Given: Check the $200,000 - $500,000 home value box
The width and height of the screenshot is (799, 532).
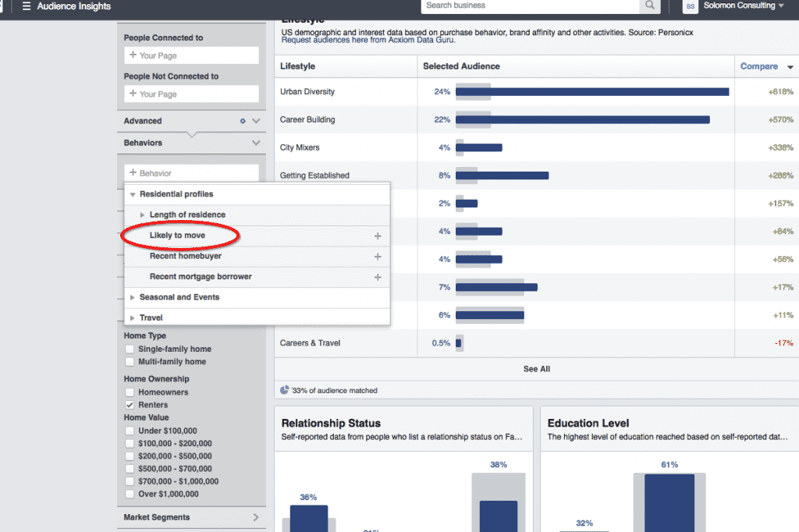Looking at the screenshot, I should coord(130,456).
